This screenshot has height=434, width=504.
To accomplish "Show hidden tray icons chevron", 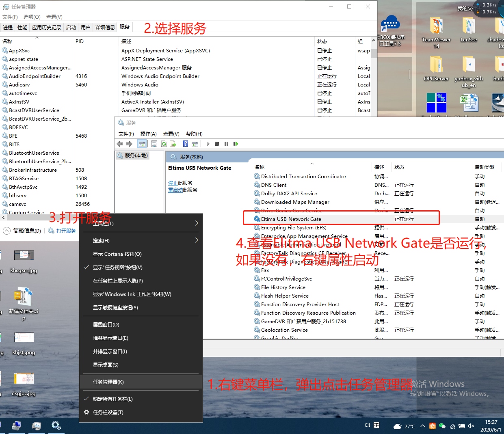I will coord(423,426).
